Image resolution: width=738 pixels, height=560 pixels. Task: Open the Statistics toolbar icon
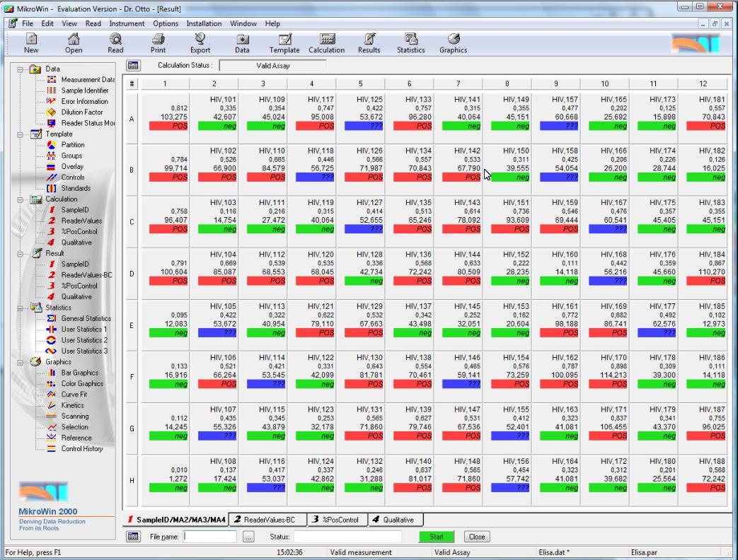410,43
